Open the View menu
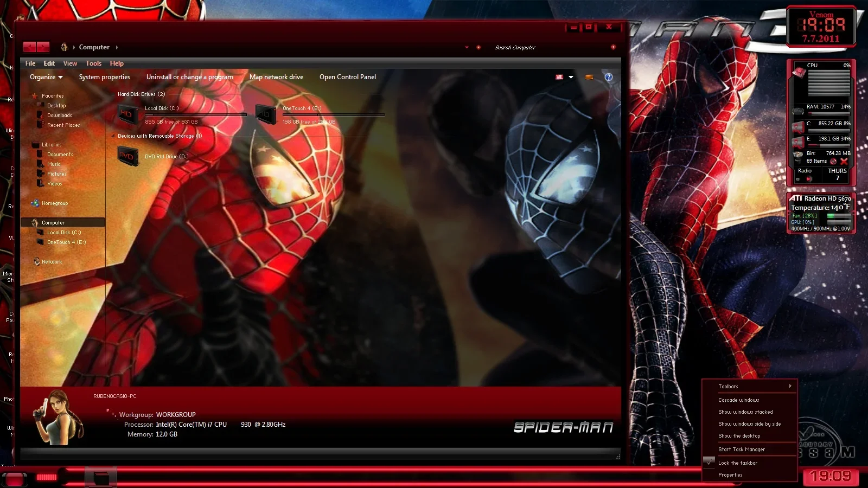Image resolution: width=868 pixels, height=488 pixels. pos(70,63)
